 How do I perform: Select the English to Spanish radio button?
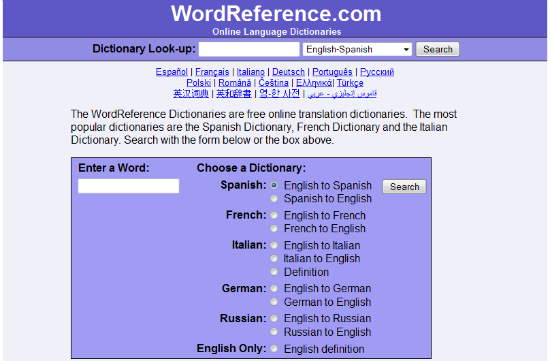274,185
